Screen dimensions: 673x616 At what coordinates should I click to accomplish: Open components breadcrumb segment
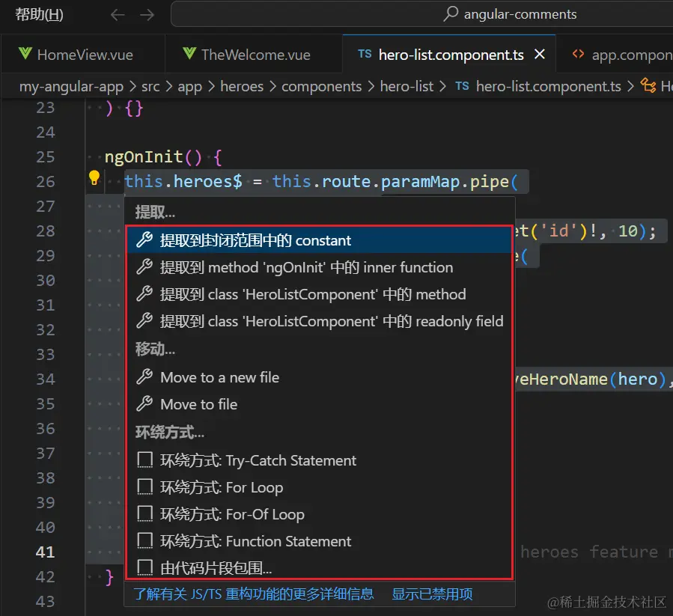(x=321, y=86)
